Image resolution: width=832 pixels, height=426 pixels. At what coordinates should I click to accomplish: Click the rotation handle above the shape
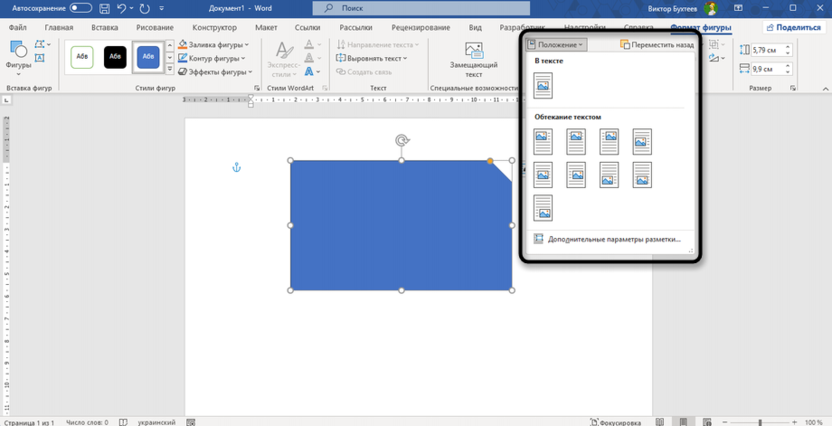(402, 141)
